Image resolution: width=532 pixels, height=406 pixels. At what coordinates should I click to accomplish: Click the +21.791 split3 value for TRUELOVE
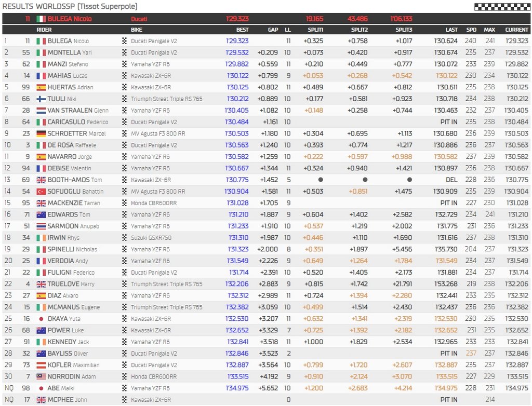point(402,284)
